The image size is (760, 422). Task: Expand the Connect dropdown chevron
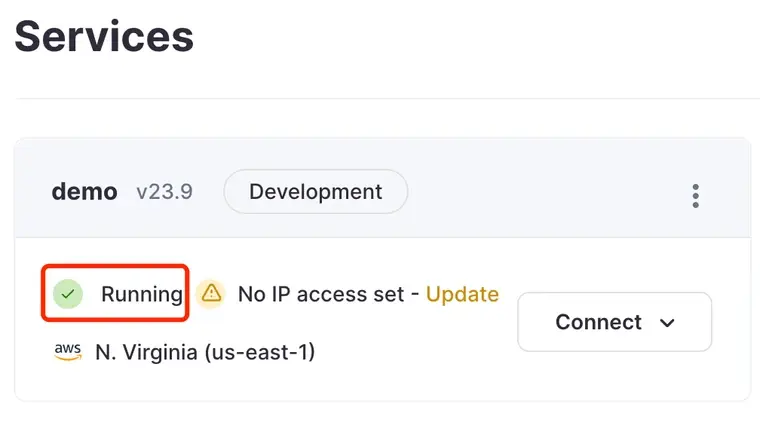point(668,323)
